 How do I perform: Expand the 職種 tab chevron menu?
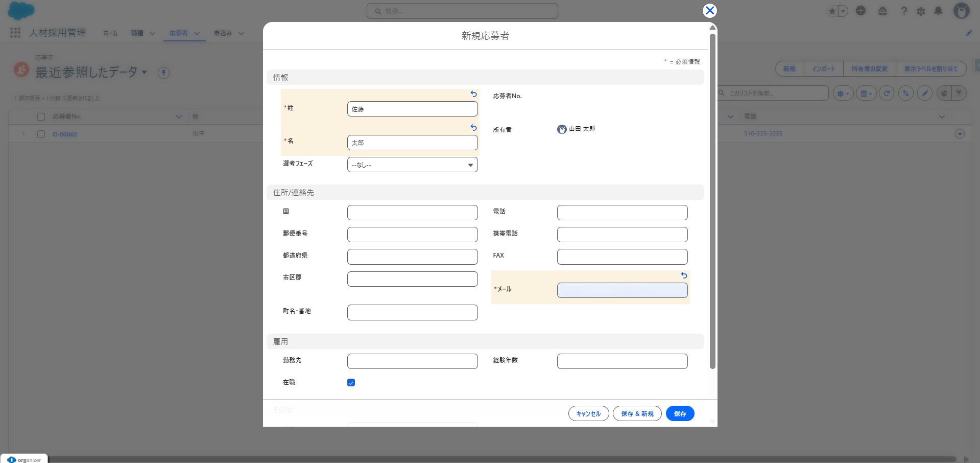point(152,33)
